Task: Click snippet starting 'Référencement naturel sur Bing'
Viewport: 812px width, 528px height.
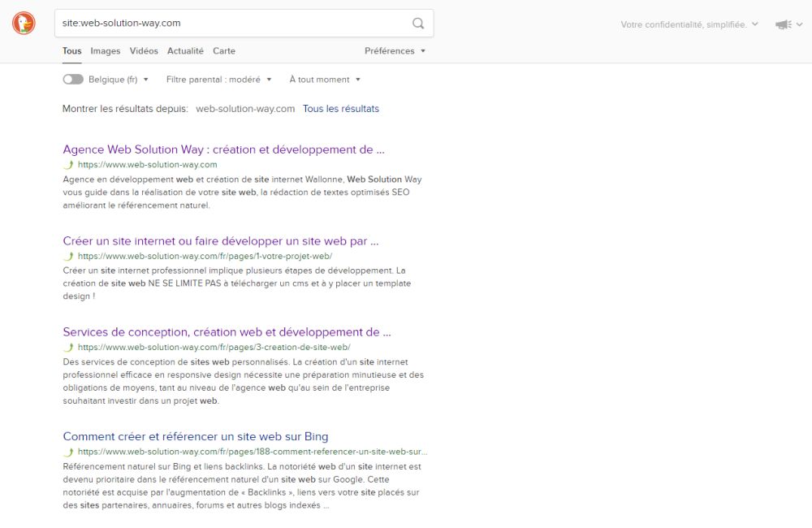Action: click(x=242, y=486)
